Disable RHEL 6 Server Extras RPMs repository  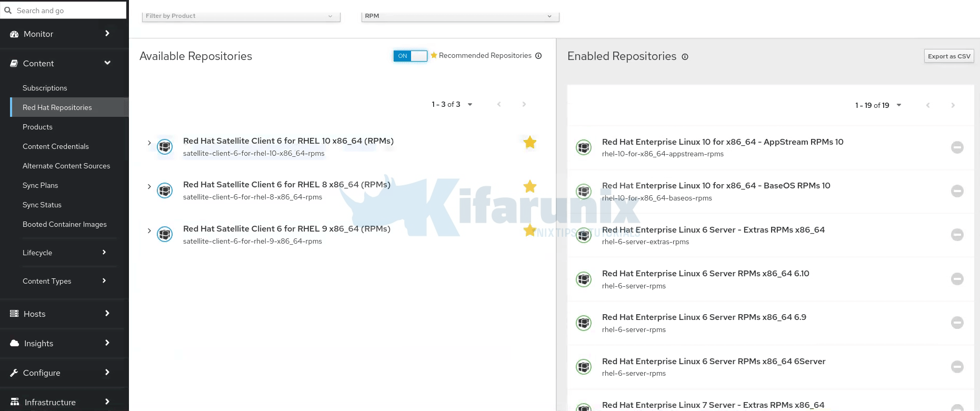pos(957,235)
